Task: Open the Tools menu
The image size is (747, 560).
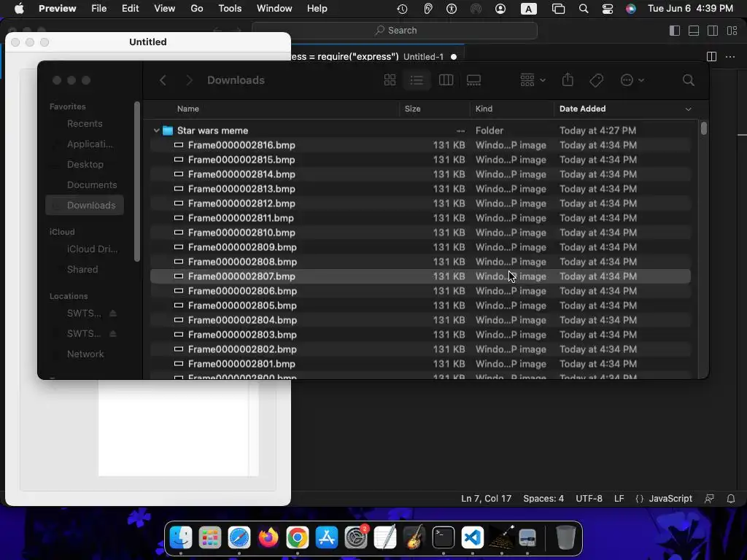Action: (230, 9)
